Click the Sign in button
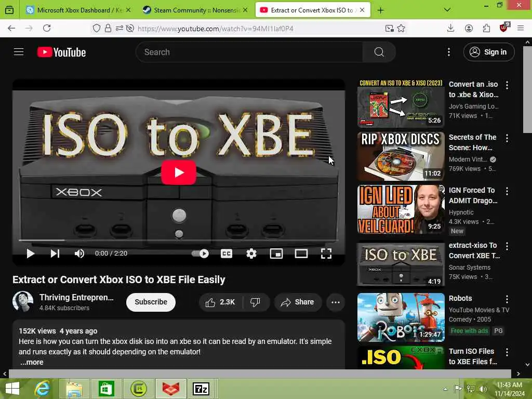This screenshot has width=532, height=399. 488,52
